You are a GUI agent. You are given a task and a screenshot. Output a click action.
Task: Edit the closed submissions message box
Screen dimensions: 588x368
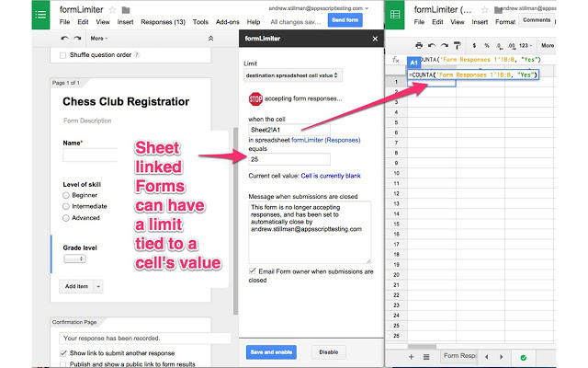310,233
